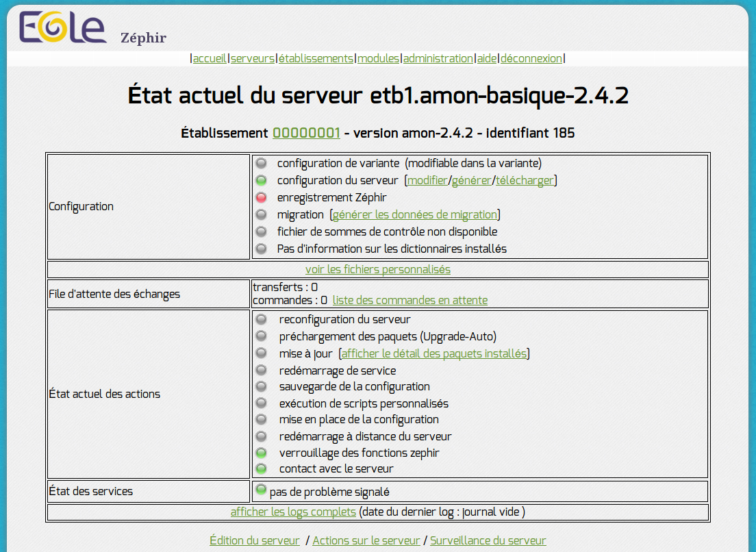Screen dimensions: 756x552
Task: Click contact avec le serveur text
Action: (336, 468)
